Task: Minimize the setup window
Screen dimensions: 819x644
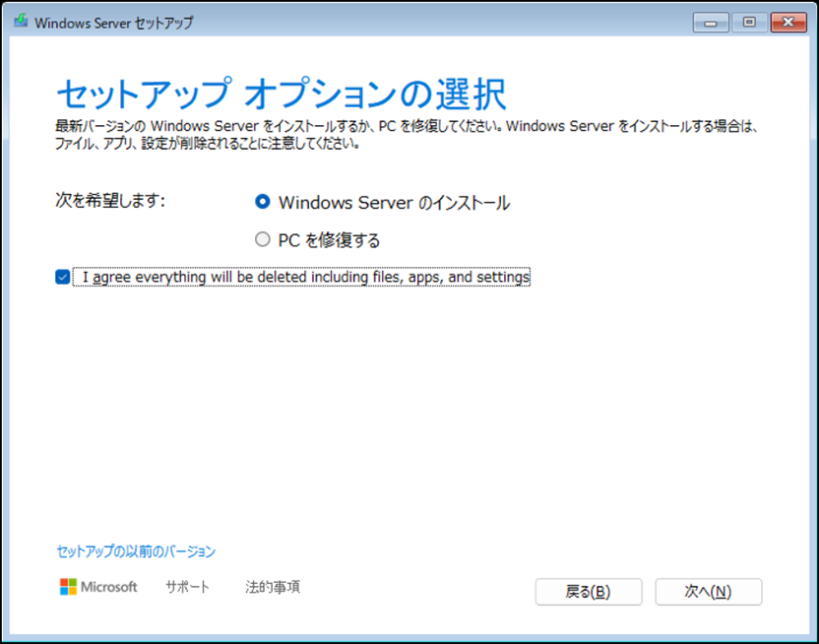Action: (711, 23)
